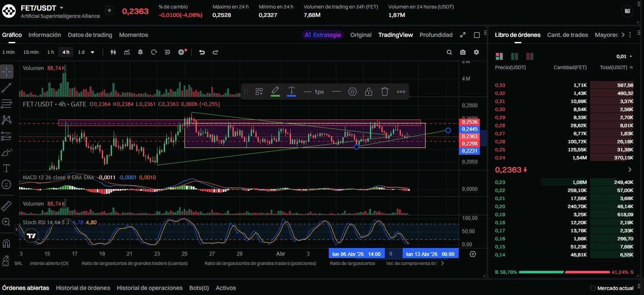Screen dimensions: 644x295
Task: Lock the selected drawing
Action: (369, 92)
